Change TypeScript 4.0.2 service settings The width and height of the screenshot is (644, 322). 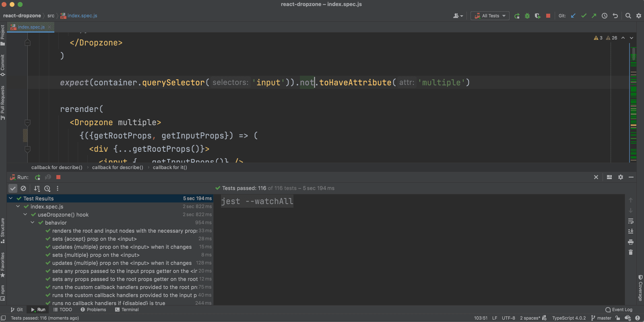569,318
